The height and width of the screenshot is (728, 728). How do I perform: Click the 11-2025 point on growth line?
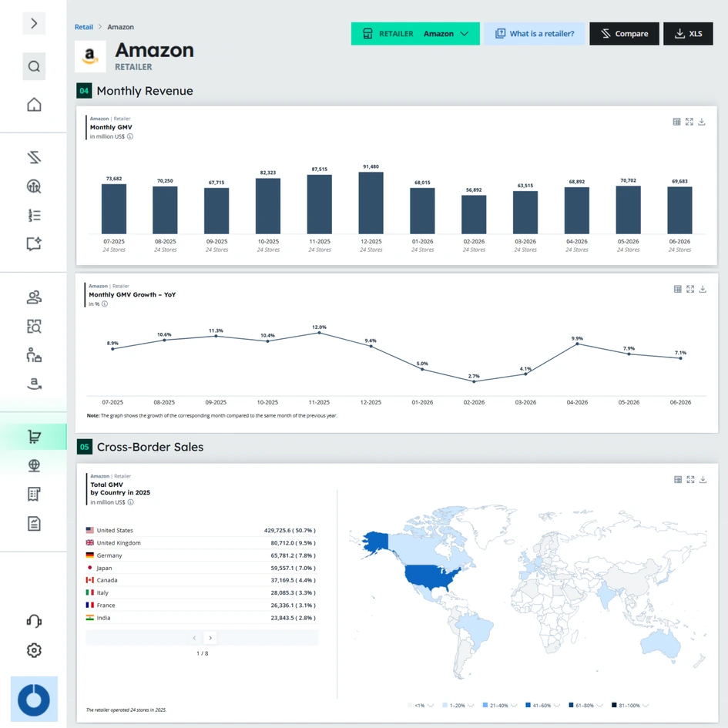319,333
